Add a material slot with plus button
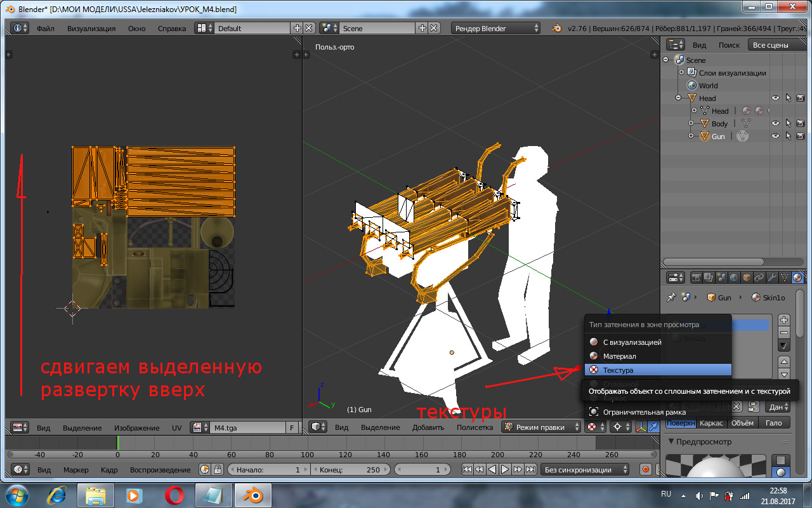Image resolution: width=812 pixels, height=508 pixels. [784, 320]
